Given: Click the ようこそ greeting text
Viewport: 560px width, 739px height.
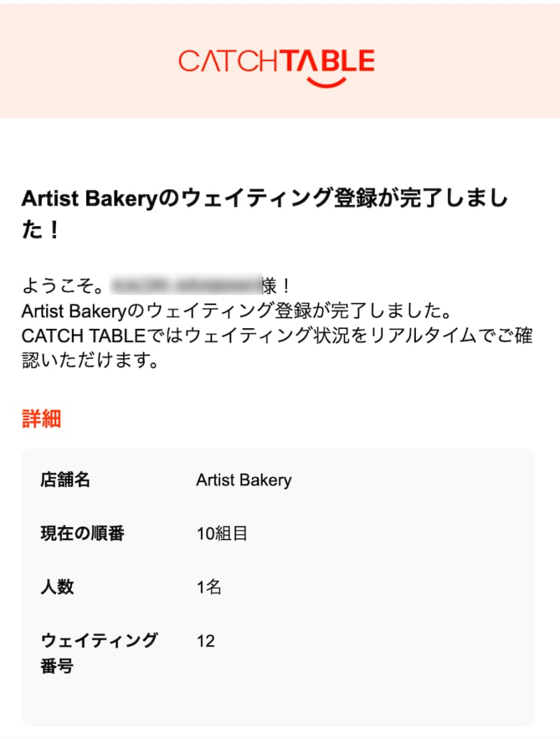Looking at the screenshot, I should [64, 286].
